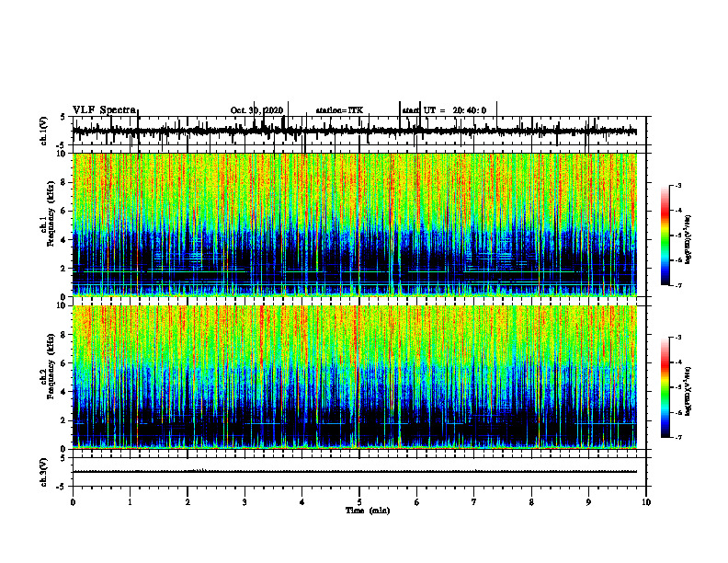Viewport: 728px width, 563px height.
Task: Click the ch.1 "Frequency (kHz)" axis label
Action: 51,214
